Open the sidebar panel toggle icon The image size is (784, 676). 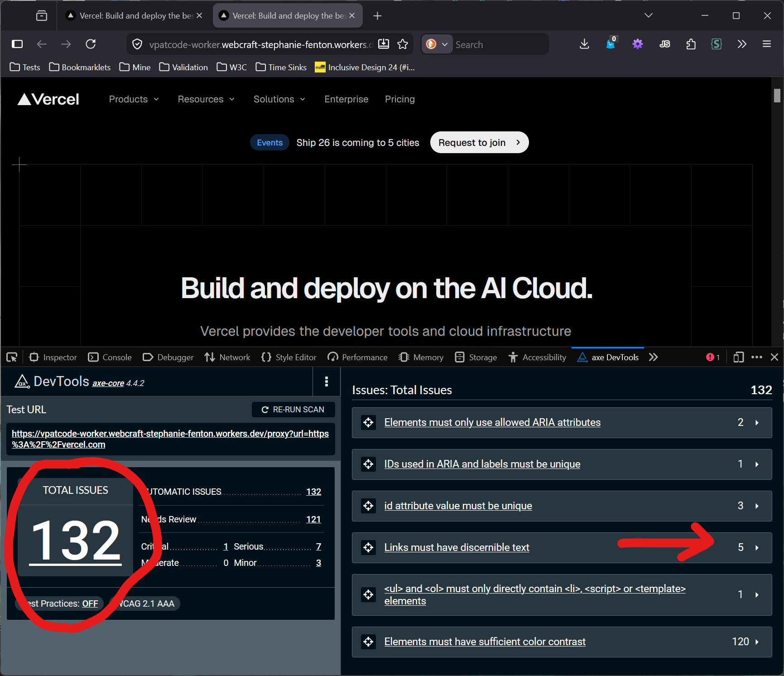point(17,44)
